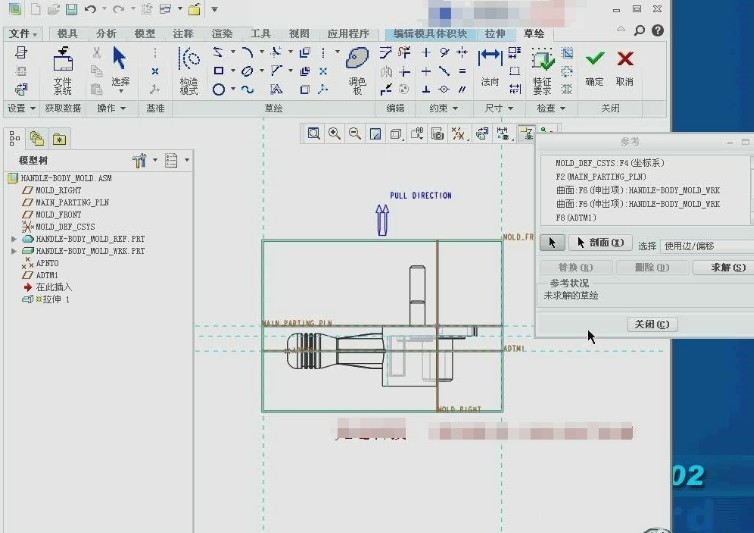Pick the spline sketch tool

247,89
